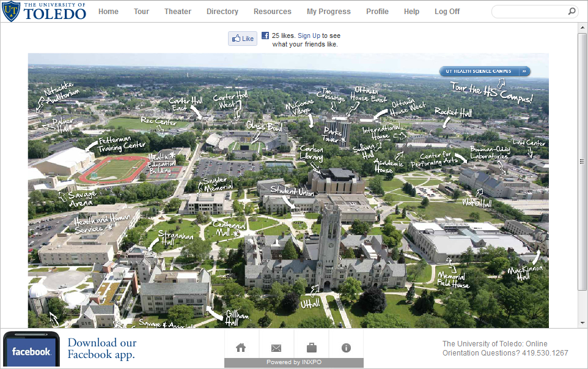This screenshot has height=369, width=588.
Task: Select the Carlson Library map label
Action: 311,153
